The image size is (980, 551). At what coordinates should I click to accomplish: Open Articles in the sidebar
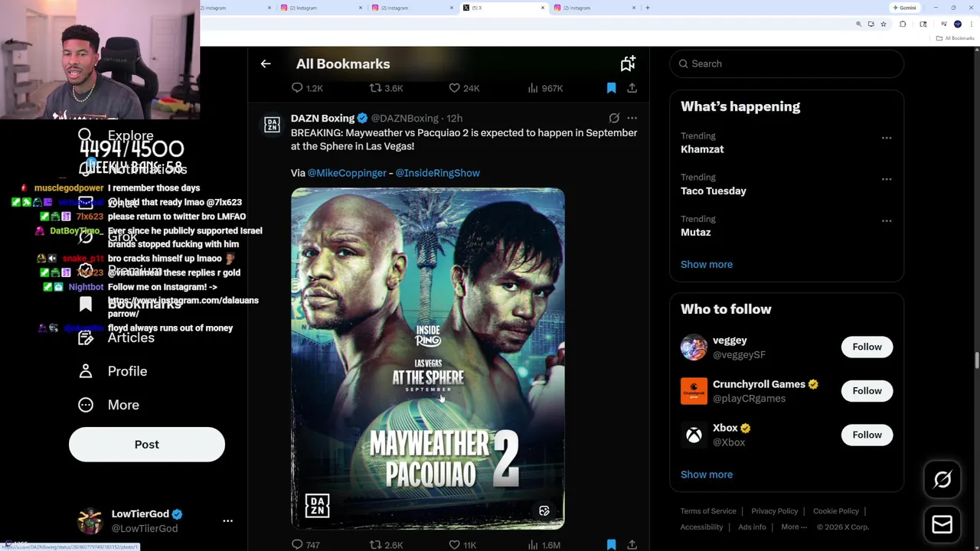pyautogui.click(x=116, y=337)
